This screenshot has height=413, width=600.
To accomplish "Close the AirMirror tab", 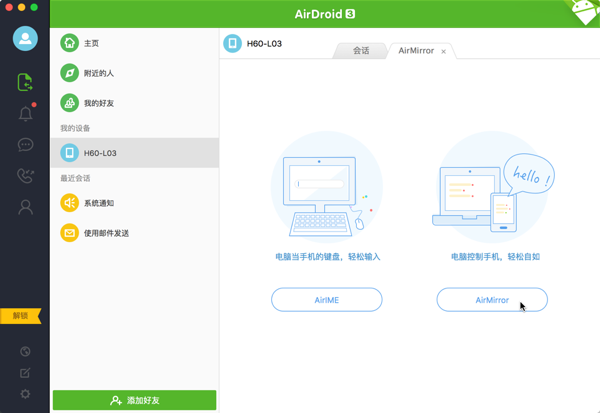I will point(443,51).
